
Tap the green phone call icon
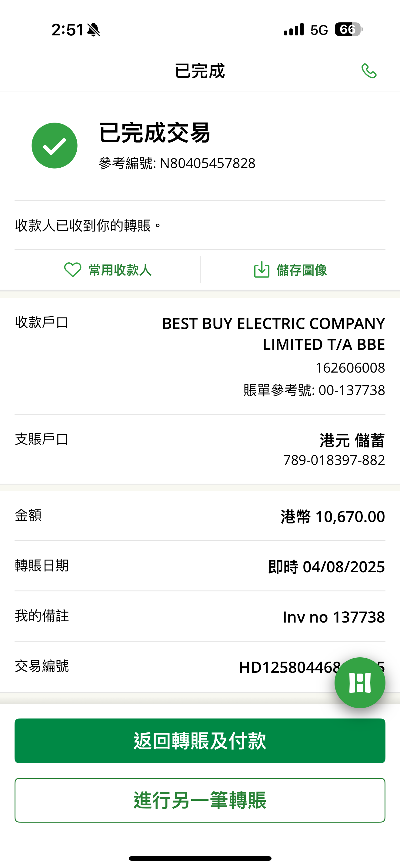tap(368, 71)
